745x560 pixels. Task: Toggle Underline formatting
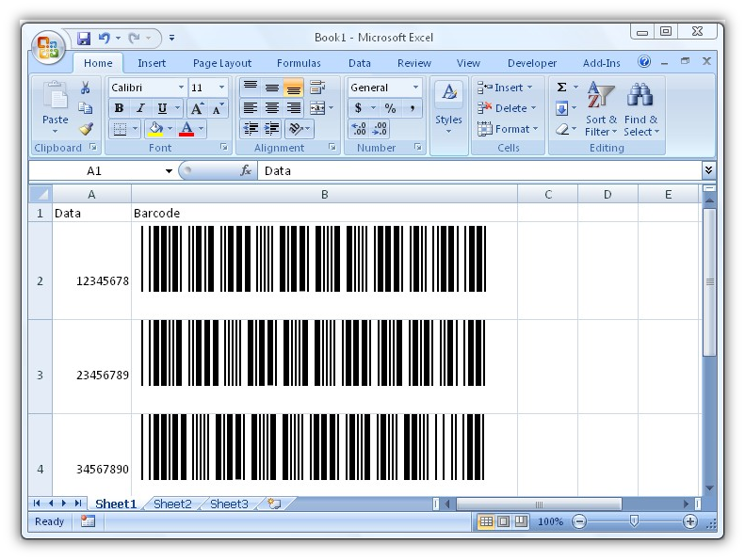click(x=162, y=109)
